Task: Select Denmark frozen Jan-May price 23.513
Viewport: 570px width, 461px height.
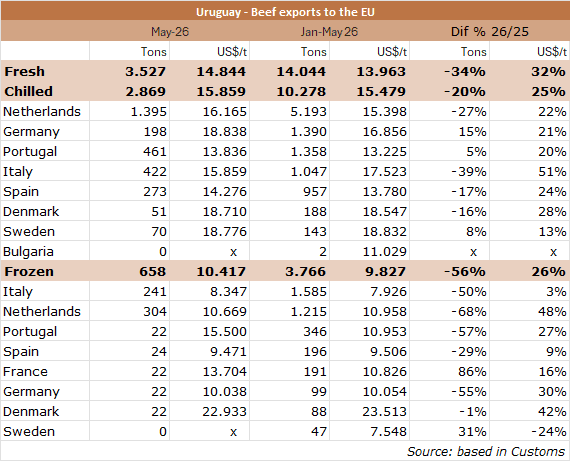Action: 385,411
